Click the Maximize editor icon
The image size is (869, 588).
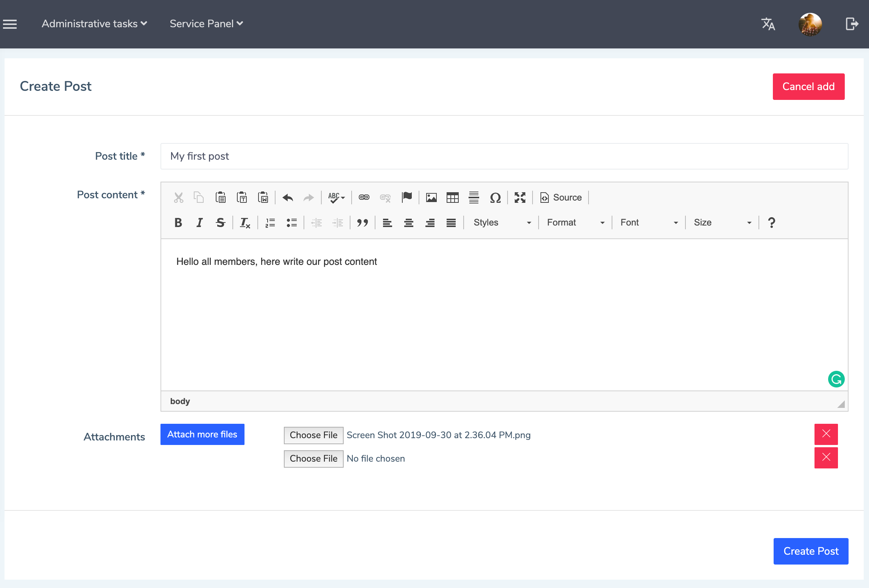520,198
